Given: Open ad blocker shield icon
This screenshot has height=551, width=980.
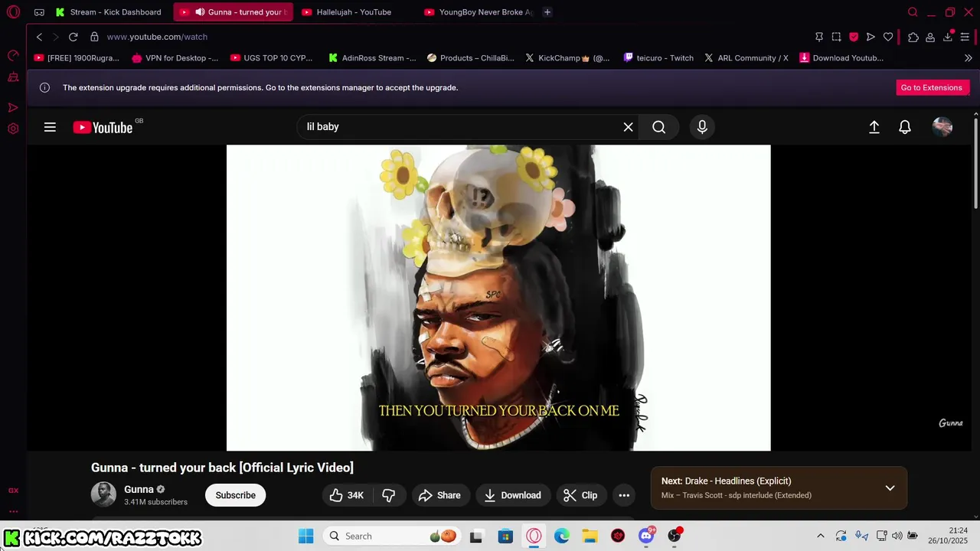Looking at the screenshot, I should pos(854,37).
